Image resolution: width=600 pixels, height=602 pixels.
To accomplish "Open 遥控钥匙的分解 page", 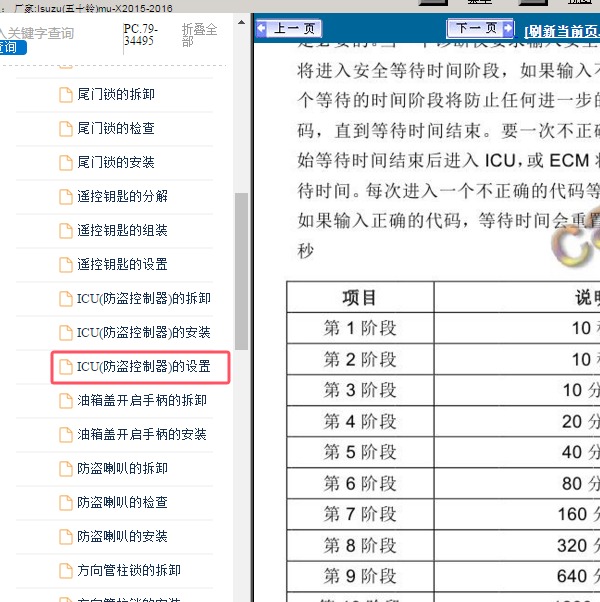I will (x=122, y=196).
